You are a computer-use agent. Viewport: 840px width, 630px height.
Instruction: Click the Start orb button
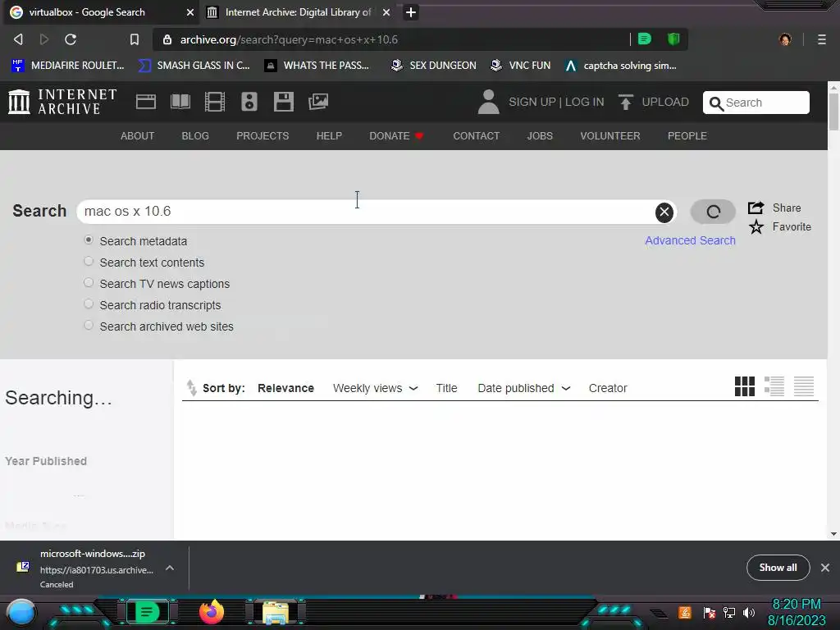coord(21,613)
